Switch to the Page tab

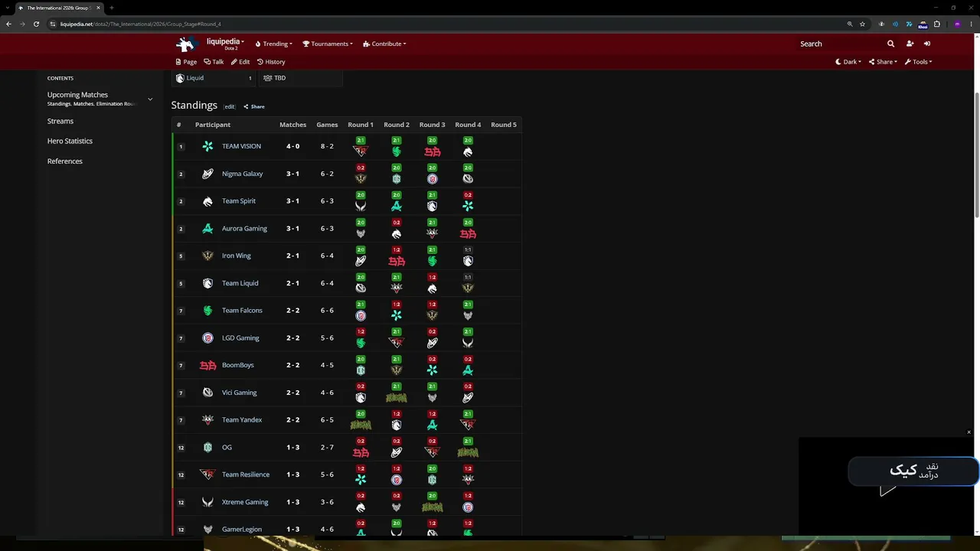(186, 62)
